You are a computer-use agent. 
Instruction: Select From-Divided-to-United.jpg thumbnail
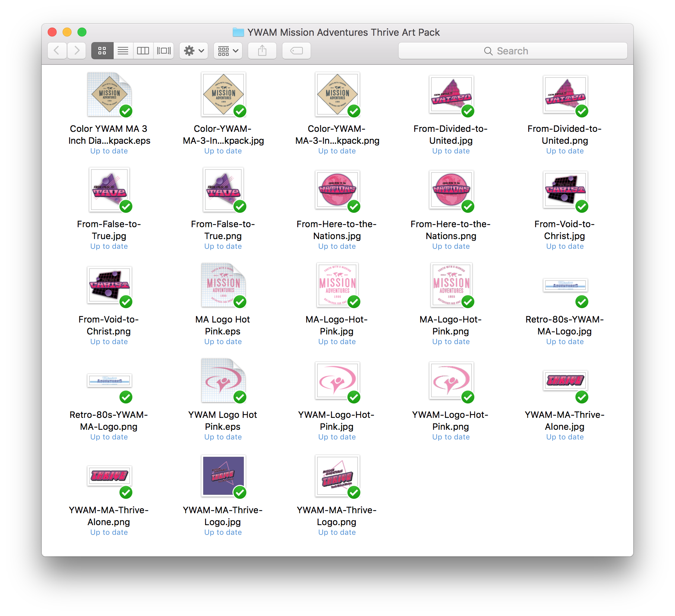point(451,95)
